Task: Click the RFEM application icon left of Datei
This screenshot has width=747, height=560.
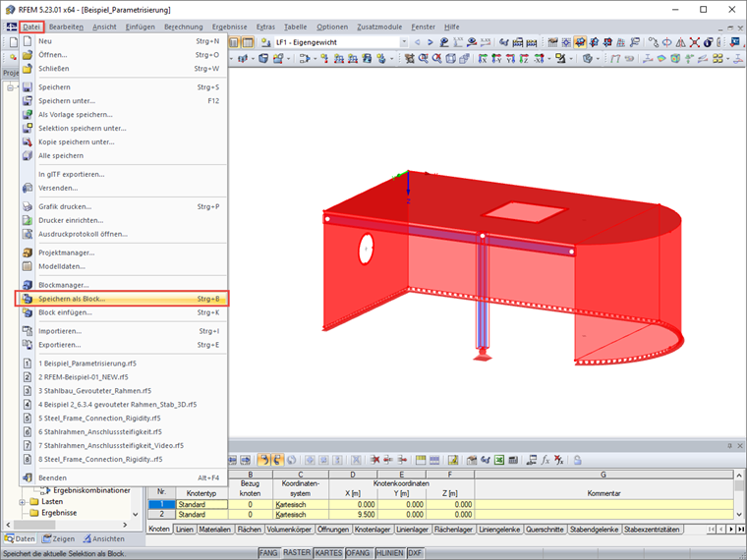Action: click(11, 28)
